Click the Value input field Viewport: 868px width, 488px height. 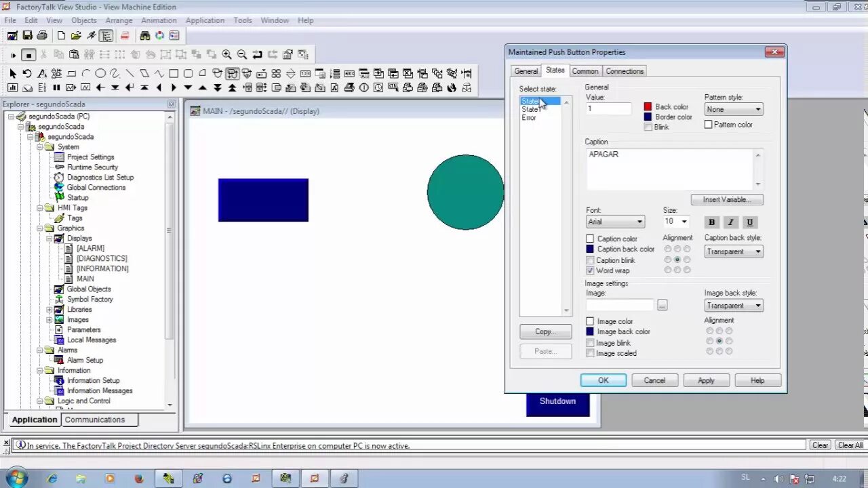[608, 108]
